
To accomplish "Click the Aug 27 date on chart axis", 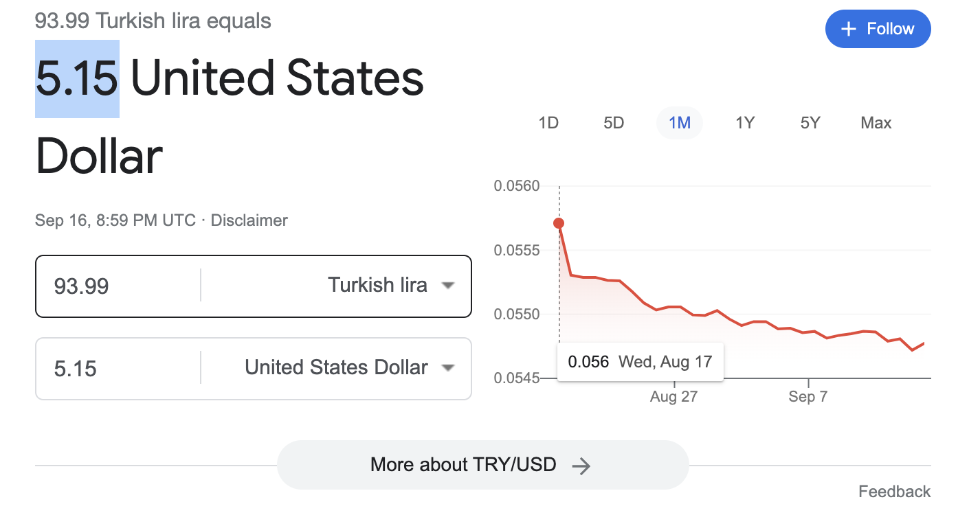I will click(x=673, y=397).
